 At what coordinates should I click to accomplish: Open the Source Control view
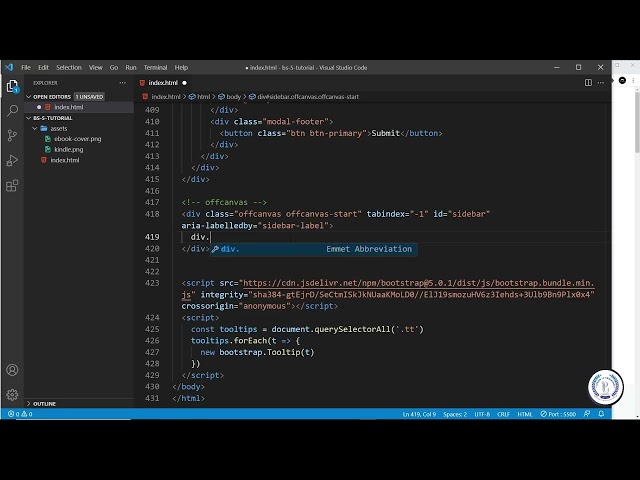12,136
